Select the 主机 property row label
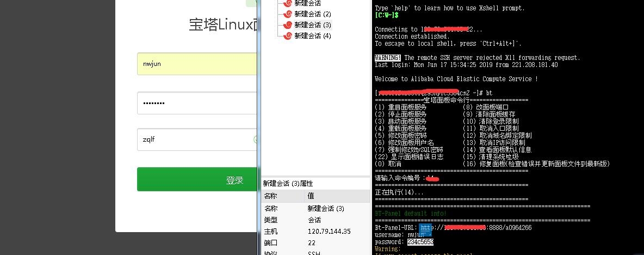This screenshot has height=255, width=644. tap(271, 232)
